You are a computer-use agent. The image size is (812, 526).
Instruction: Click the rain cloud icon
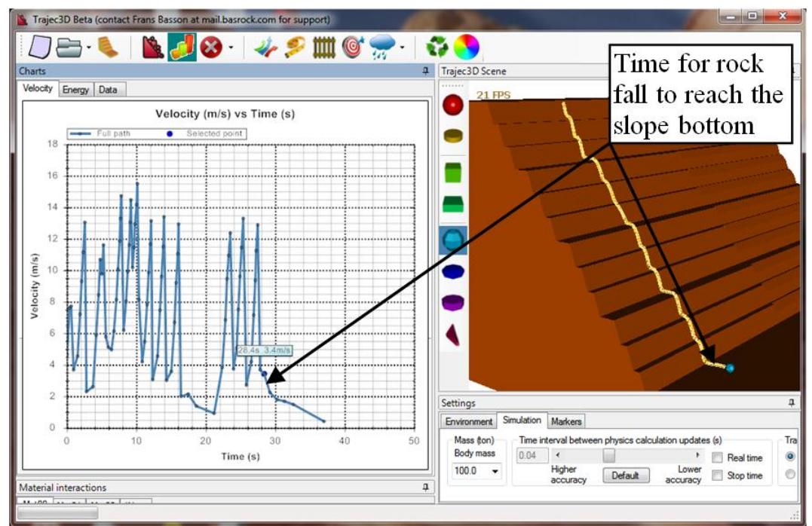coord(382,47)
